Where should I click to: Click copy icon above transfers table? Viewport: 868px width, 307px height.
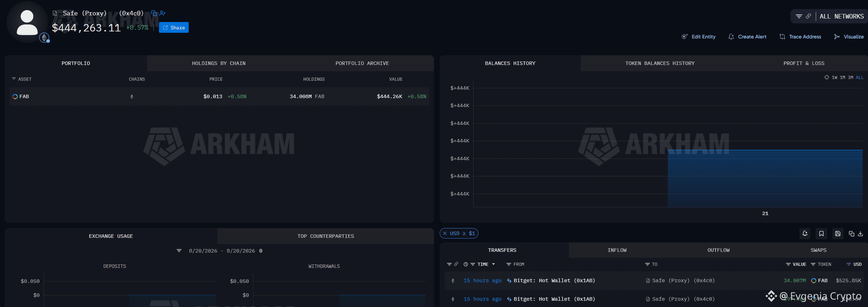(851, 234)
